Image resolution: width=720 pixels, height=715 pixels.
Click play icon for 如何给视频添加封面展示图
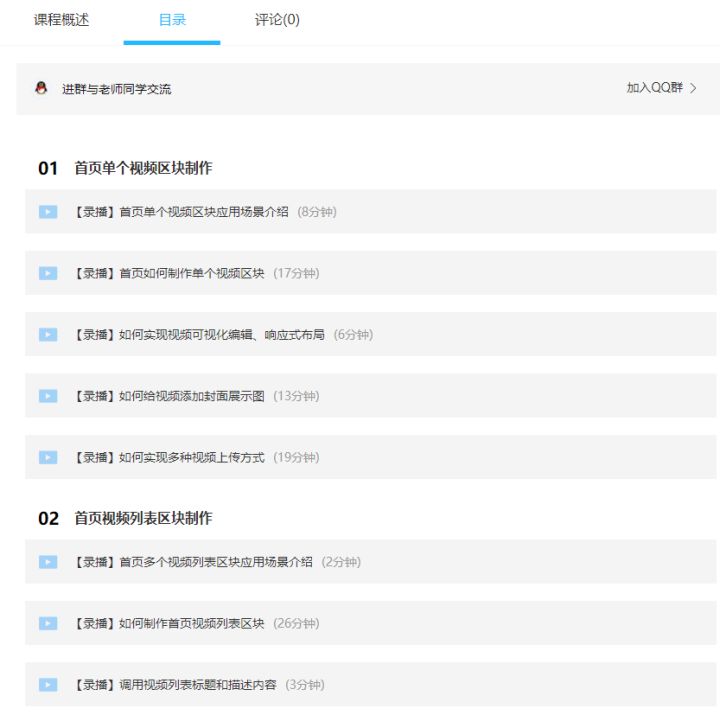(x=48, y=396)
